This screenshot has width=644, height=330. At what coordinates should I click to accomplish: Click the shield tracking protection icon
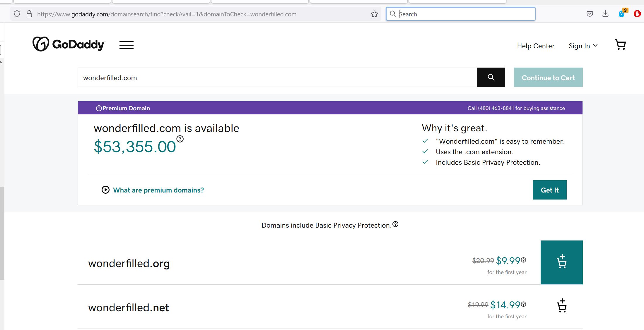click(x=17, y=14)
